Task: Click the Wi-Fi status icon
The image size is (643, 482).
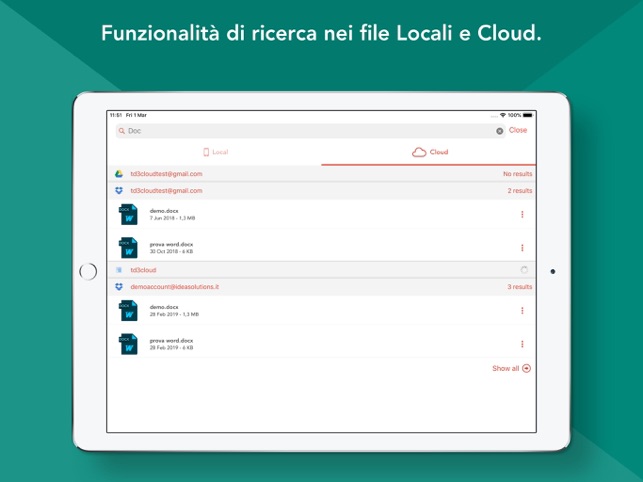Action: click(x=503, y=115)
